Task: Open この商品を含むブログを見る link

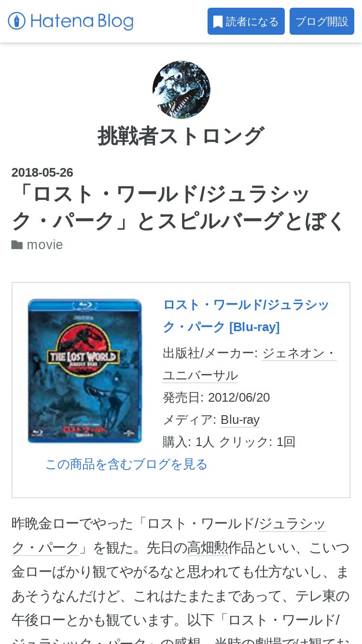Action: [x=126, y=464]
